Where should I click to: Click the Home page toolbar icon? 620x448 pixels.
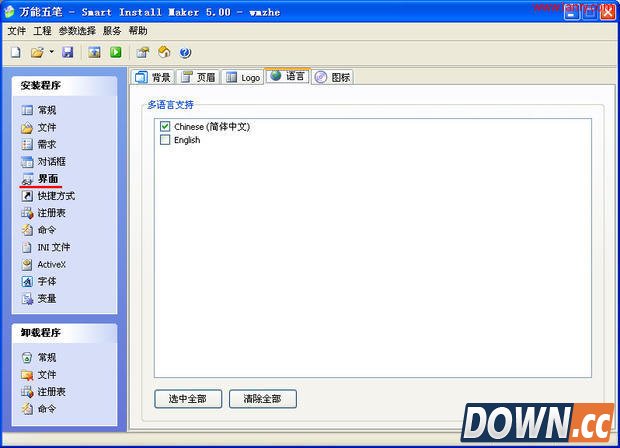(164, 52)
